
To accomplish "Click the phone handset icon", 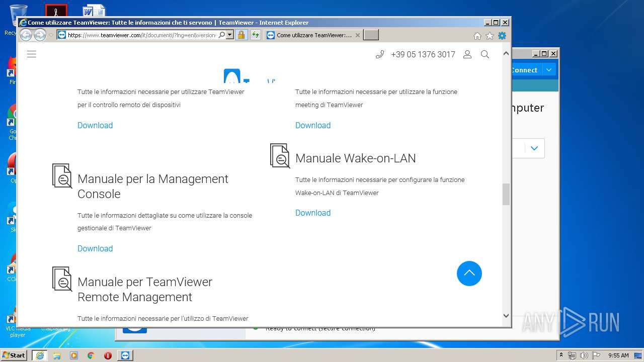I will (380, 54).
